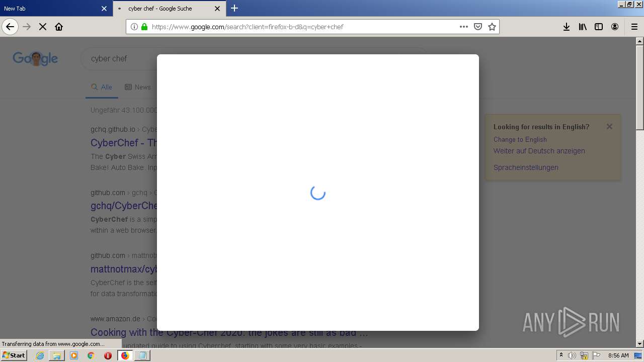Open page actions three-dot menu
Viewport: 644px width, 362px height.
click(464, 27)
